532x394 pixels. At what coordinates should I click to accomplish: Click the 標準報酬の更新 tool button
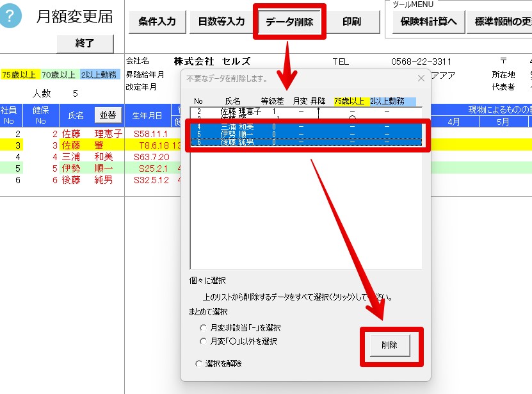coord(499,22)
